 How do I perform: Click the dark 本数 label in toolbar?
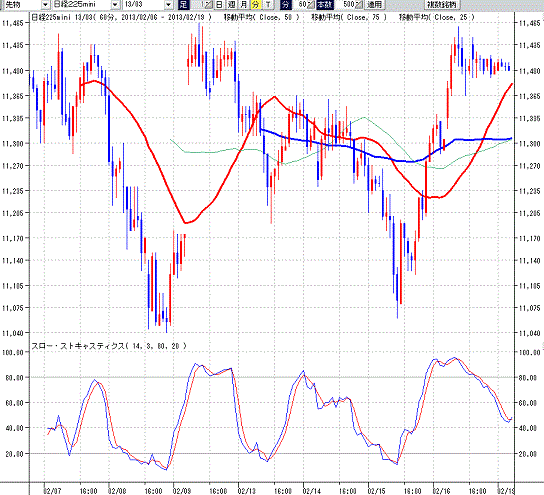(x=325, y=5)
